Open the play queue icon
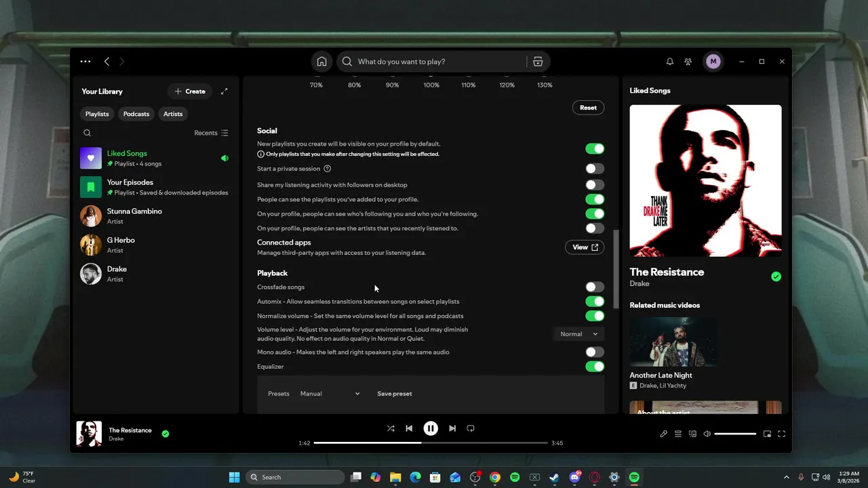This screenshot has height=488, width=868. click(678, 434)
